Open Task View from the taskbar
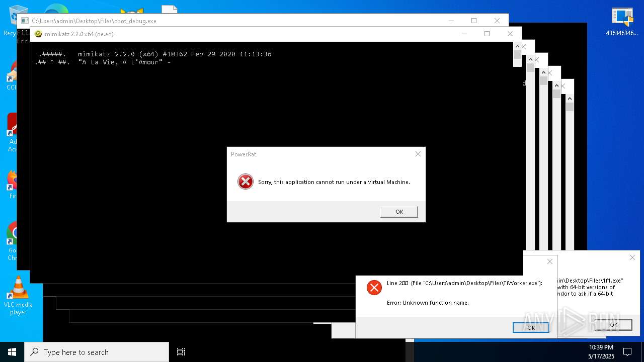Image resolution: width=644 pixels, height=362 pixels. click(x=181, y=352)
